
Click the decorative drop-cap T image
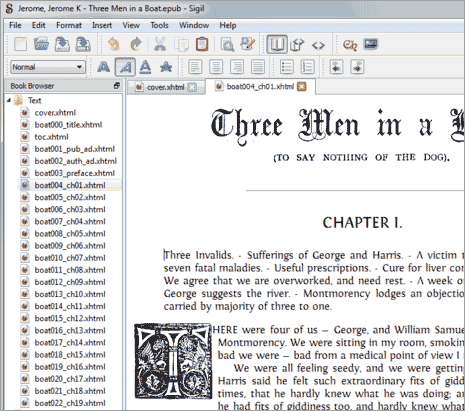[x=173, y=361]
